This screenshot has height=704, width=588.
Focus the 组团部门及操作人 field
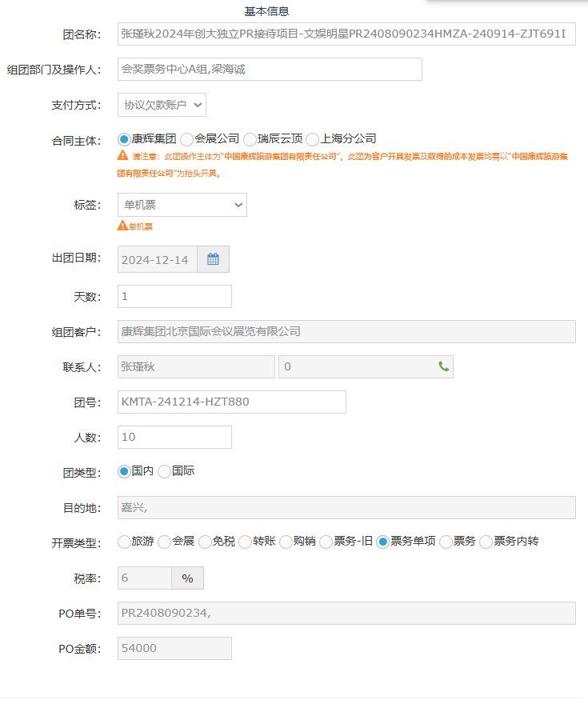pyautogui.click(x=269, y=70)
